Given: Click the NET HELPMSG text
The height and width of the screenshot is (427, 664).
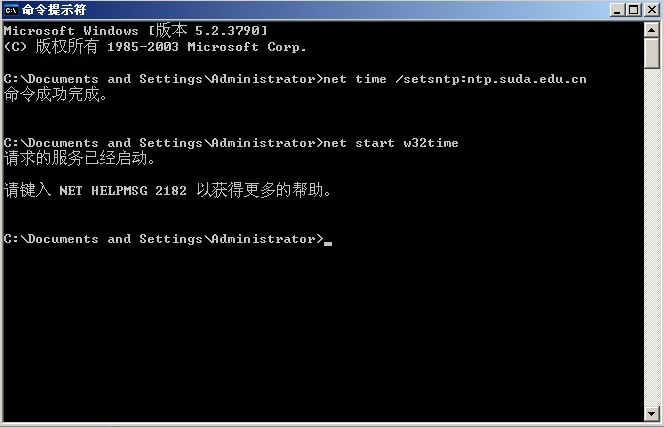Looking at the screenshot, I should coord(102,191).
